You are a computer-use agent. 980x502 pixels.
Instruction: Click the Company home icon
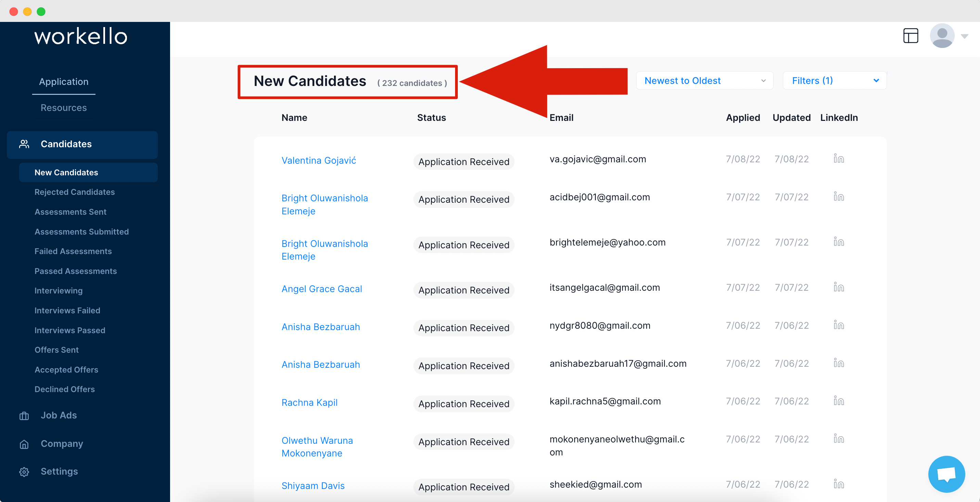point(24,444)
